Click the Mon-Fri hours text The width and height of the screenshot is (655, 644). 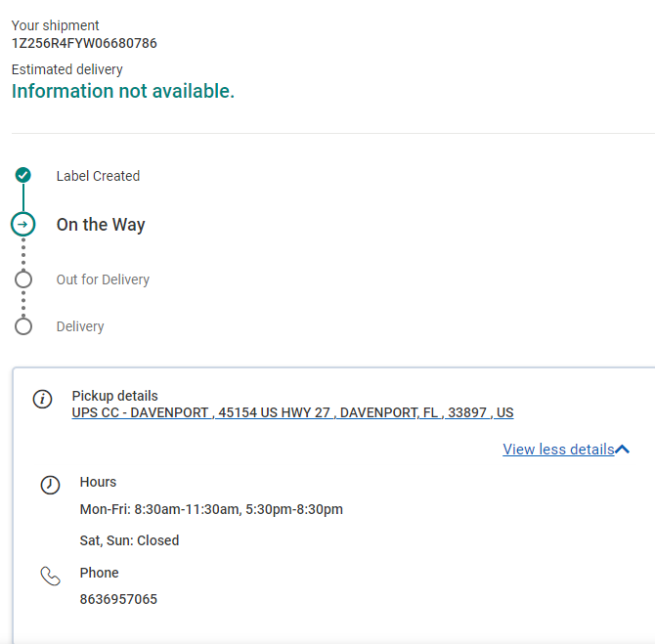pos(211,509)
